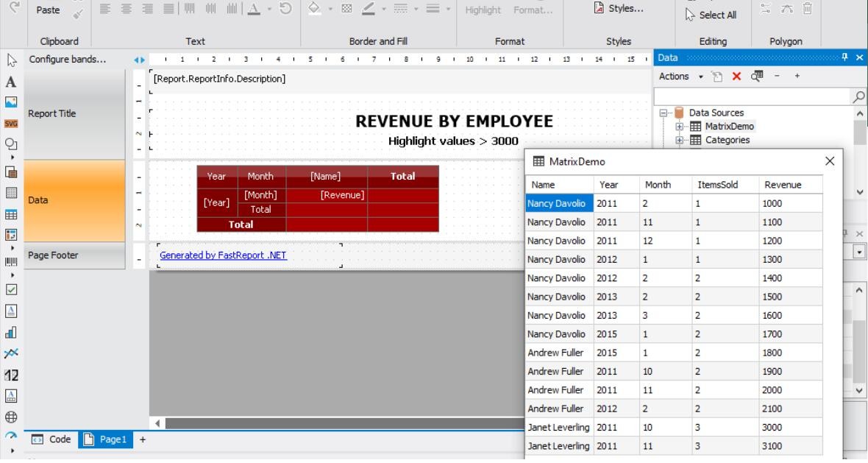
Task: Select the bar Chart object tool
Action: (11, 332)
